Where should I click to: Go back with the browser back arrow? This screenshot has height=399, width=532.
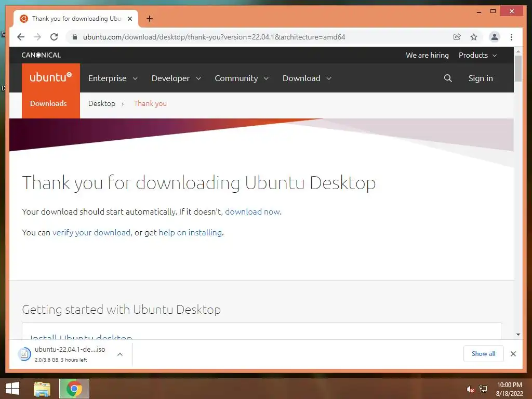(21, 37)
